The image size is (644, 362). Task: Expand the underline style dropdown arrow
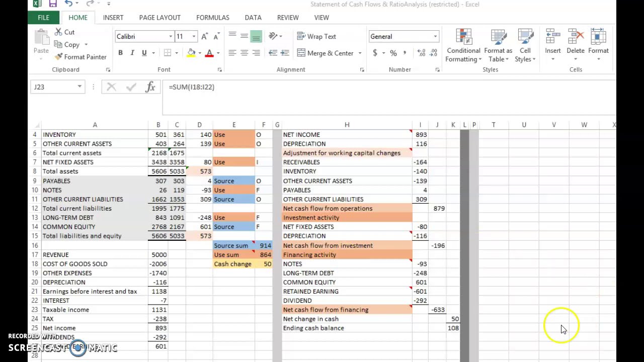153,53
